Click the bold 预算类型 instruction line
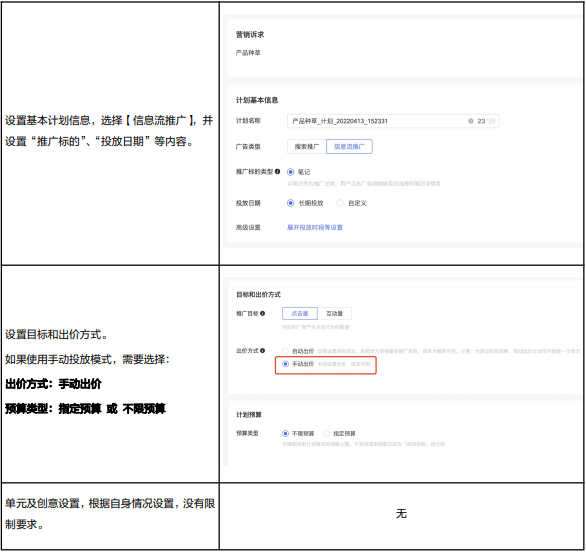Screen dimensions: 586x552 [85, 409]
